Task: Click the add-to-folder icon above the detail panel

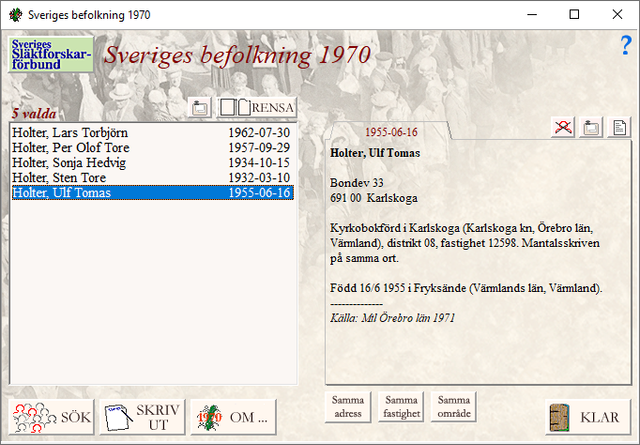Action: (x=591, y=127)
